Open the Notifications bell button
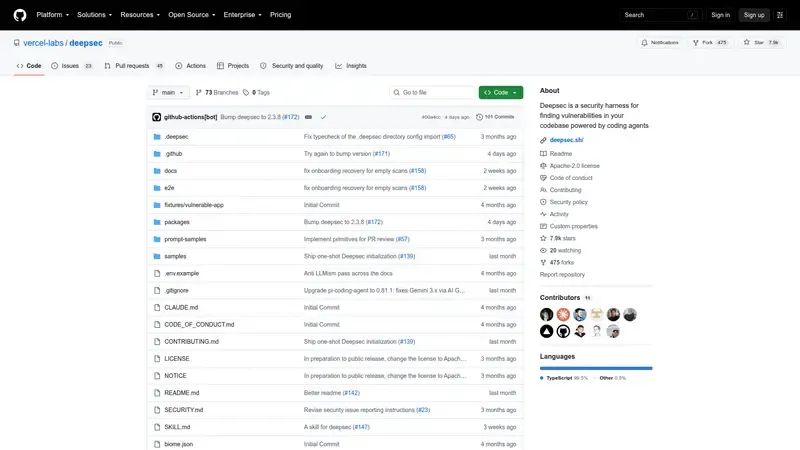The height and width of the screenshot is (450, 800). [x=660, y=43]
